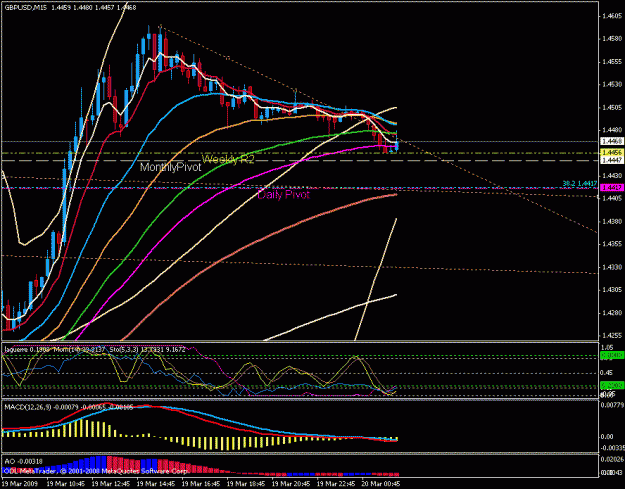
Task: Click the upper green level tag in oscillator
Action: (612, 355)
